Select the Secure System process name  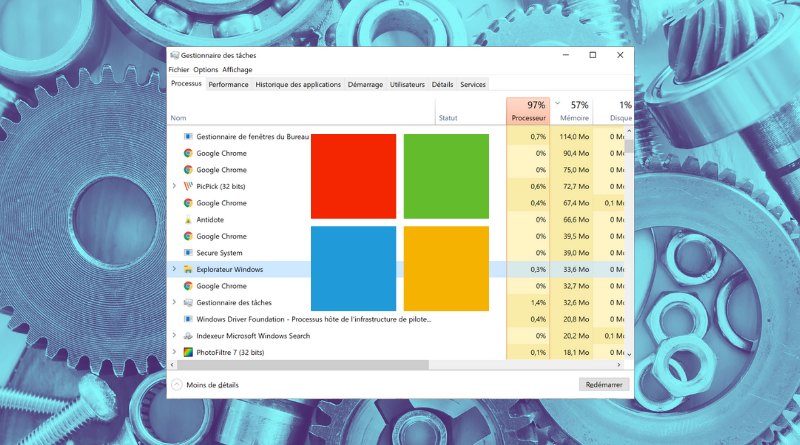pos(219,253)
